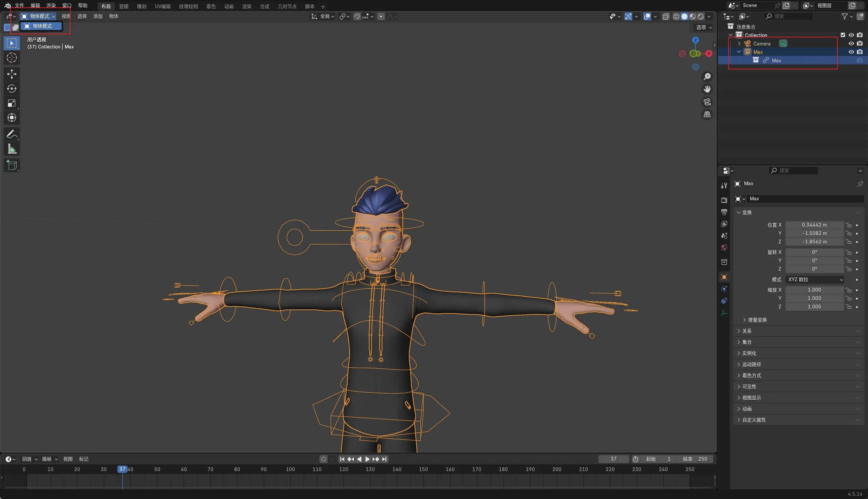Select the Rotate tool
868x499 pixels.
(12, 89)
